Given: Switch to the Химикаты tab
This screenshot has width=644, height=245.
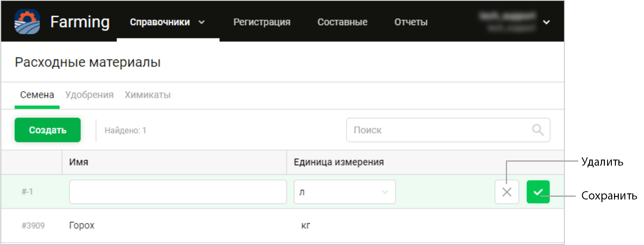Looking at the screenshot, I should pyautogui.click(x=148, y=95).
